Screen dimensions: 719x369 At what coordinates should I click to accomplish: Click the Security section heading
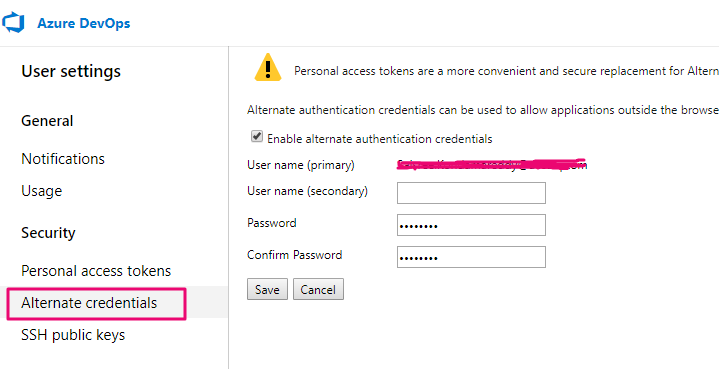[48, 233]
